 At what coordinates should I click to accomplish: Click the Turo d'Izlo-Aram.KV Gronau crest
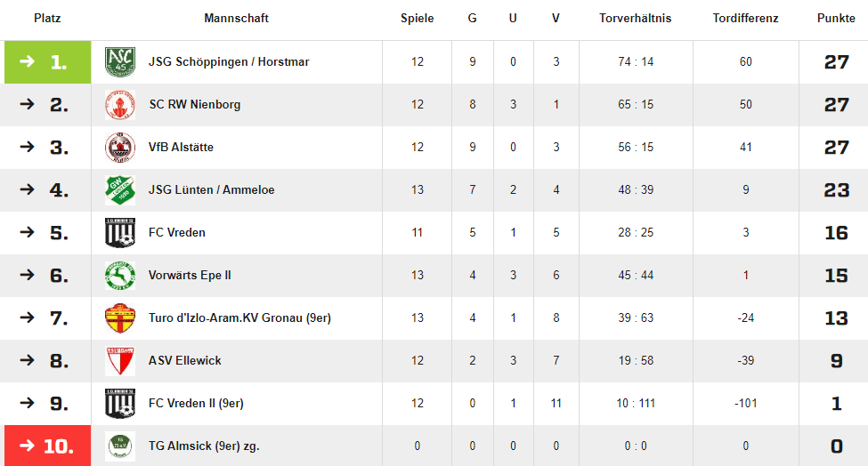[120, 317]
